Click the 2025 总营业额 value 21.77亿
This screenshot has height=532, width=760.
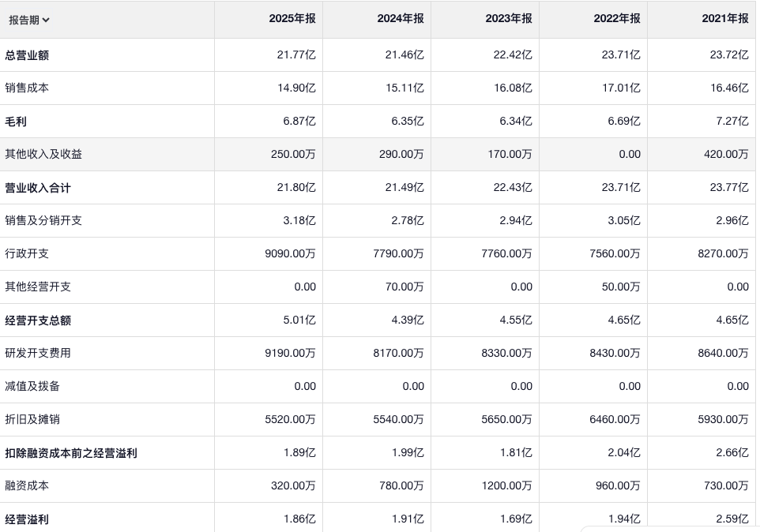point(296,55)
